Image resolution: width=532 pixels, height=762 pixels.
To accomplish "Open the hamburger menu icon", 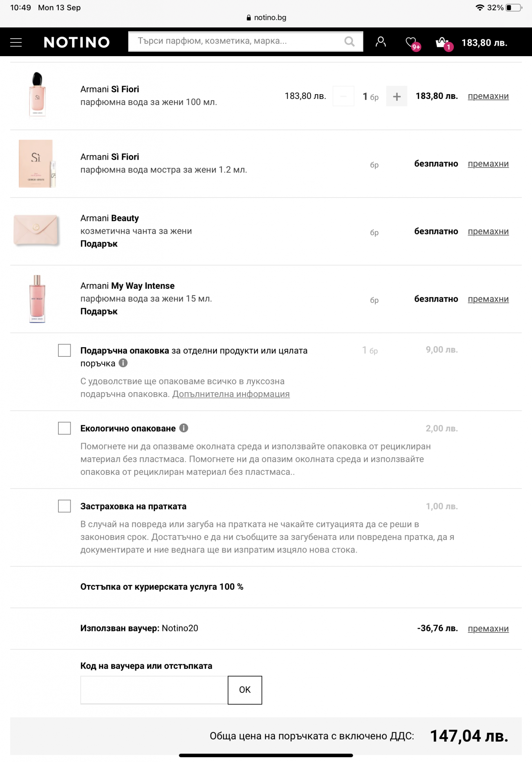I will point(16,42).
